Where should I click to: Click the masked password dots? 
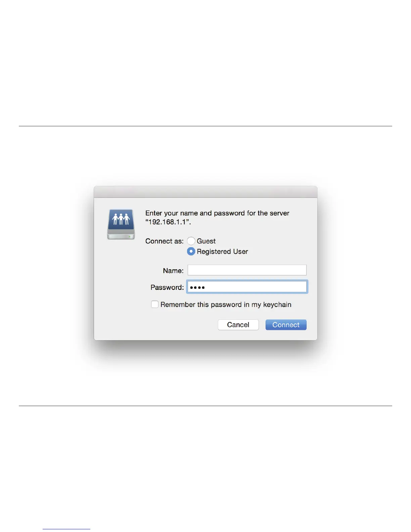(197, 287)
